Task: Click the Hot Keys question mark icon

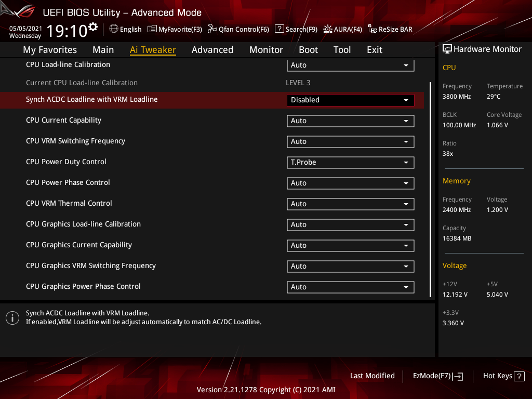Action: coord(519,376)
